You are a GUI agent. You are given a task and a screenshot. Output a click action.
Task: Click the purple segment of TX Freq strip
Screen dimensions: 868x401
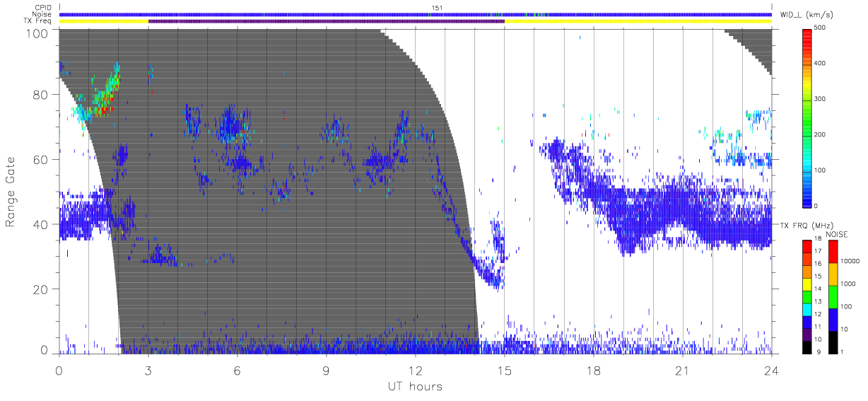click(326, 21)
